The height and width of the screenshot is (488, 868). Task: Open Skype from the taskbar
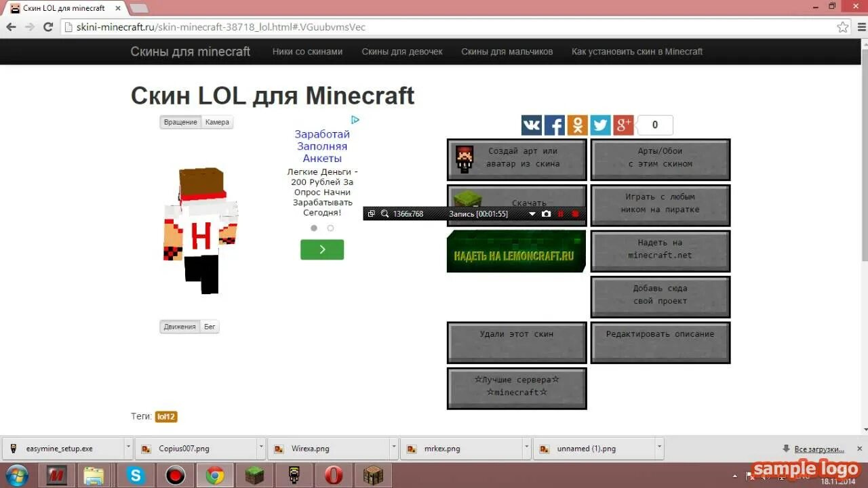(136, 476)
